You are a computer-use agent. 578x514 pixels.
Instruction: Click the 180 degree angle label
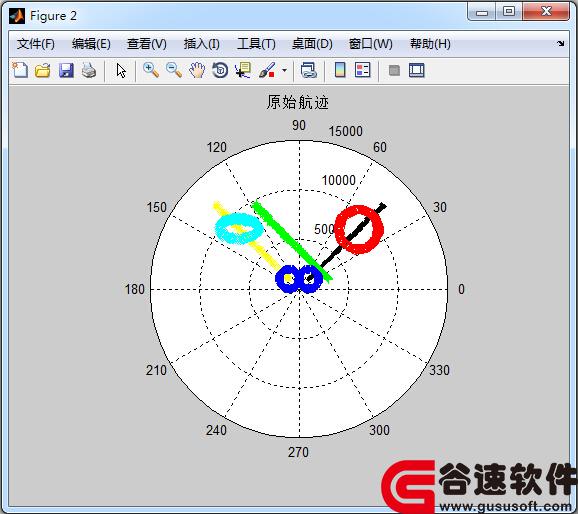(x=135, y=289)
